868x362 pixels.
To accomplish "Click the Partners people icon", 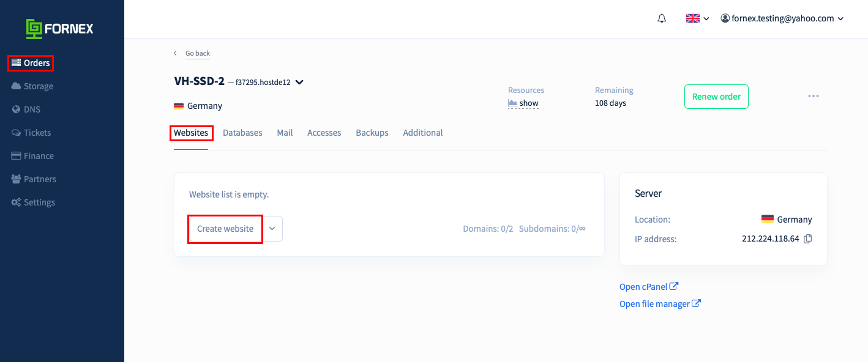I will point(17,179).
